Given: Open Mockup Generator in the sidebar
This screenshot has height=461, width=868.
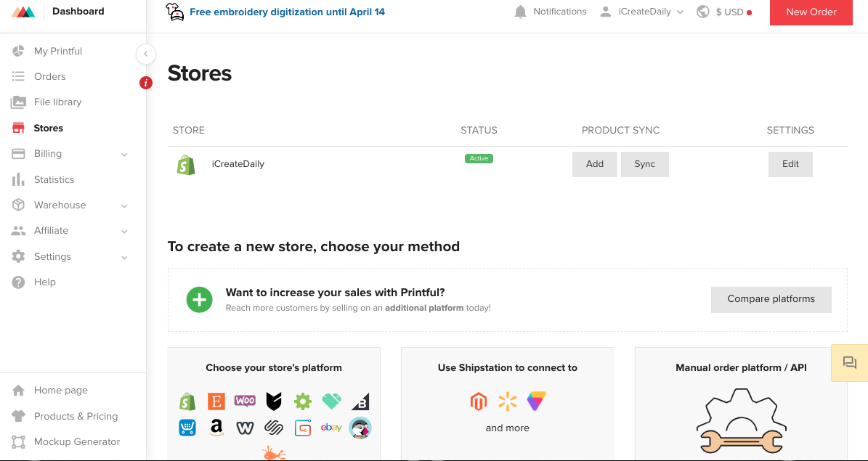Looking at the screenshot, I should 77,441.
